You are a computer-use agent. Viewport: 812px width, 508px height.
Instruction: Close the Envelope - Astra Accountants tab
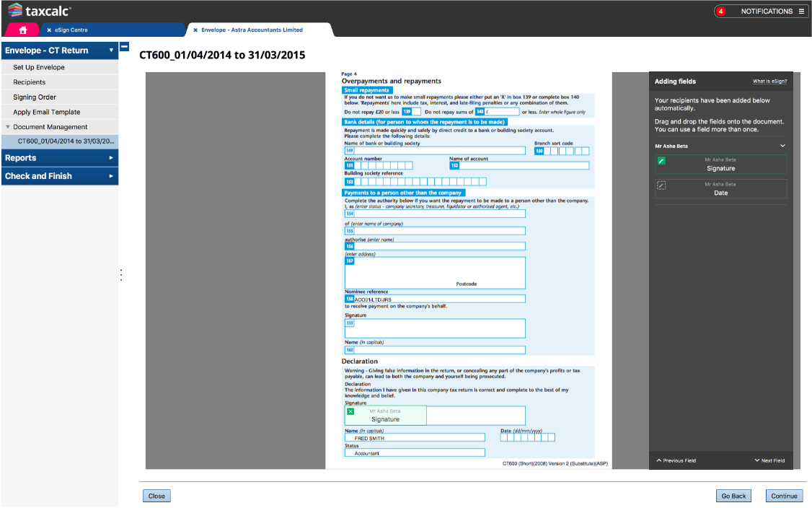click(195, 30)
